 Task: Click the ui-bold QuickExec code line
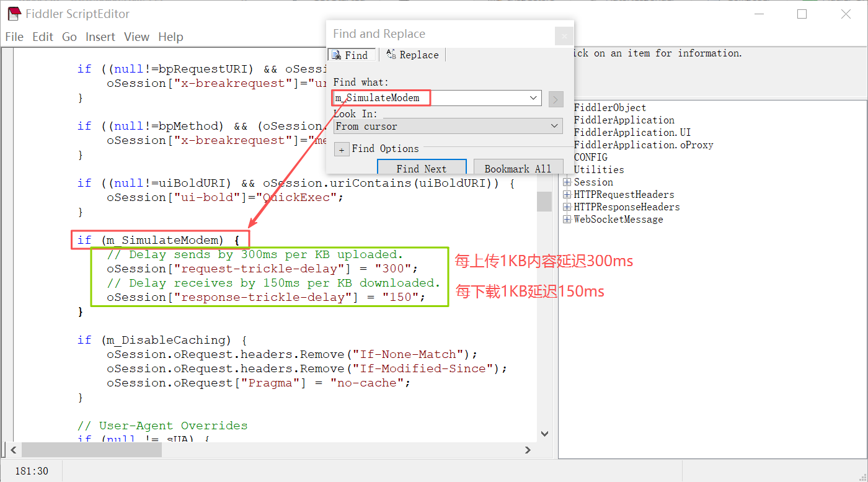(225, 197)
